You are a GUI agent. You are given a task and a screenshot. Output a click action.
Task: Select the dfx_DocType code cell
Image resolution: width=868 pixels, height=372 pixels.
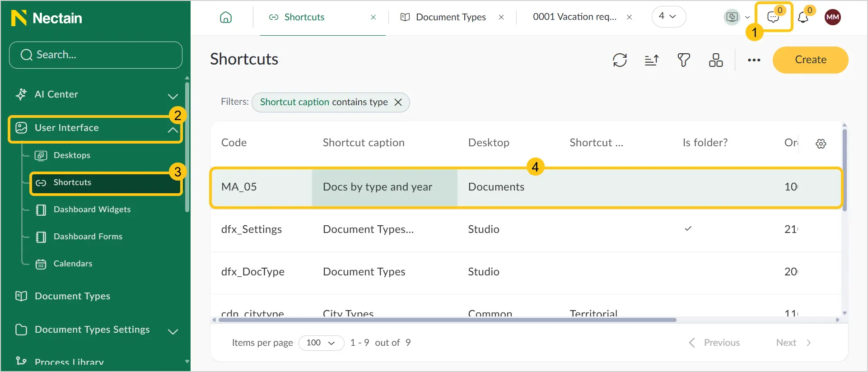[253, 272]
